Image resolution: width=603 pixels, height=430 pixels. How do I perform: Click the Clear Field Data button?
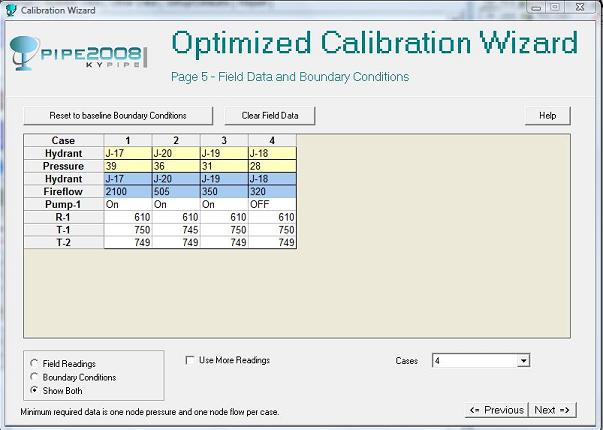coord(270,116)
